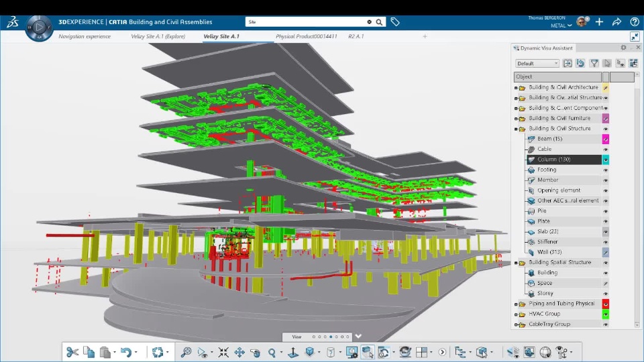This screenshot has height=362, width=644.
Task: Click the Normal View axis icon
Action: click(293, 352)
